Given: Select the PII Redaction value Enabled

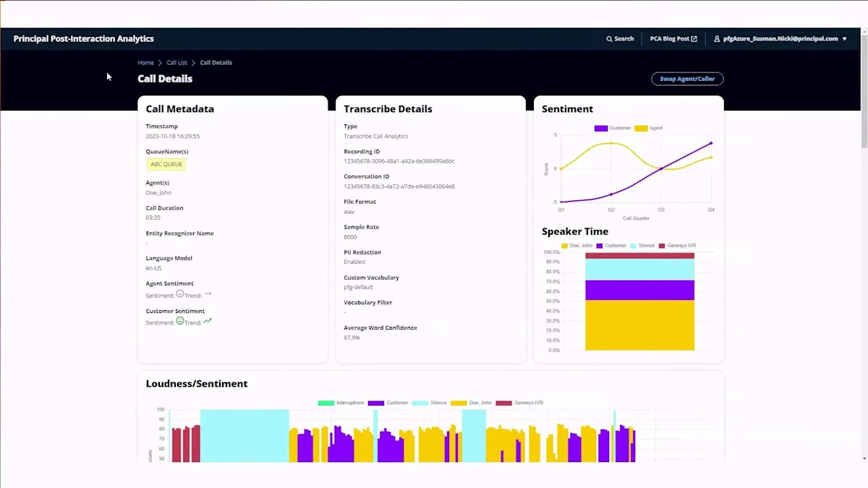Looking at the screenshot, I should pyautogui.click(x=354, y=262).
